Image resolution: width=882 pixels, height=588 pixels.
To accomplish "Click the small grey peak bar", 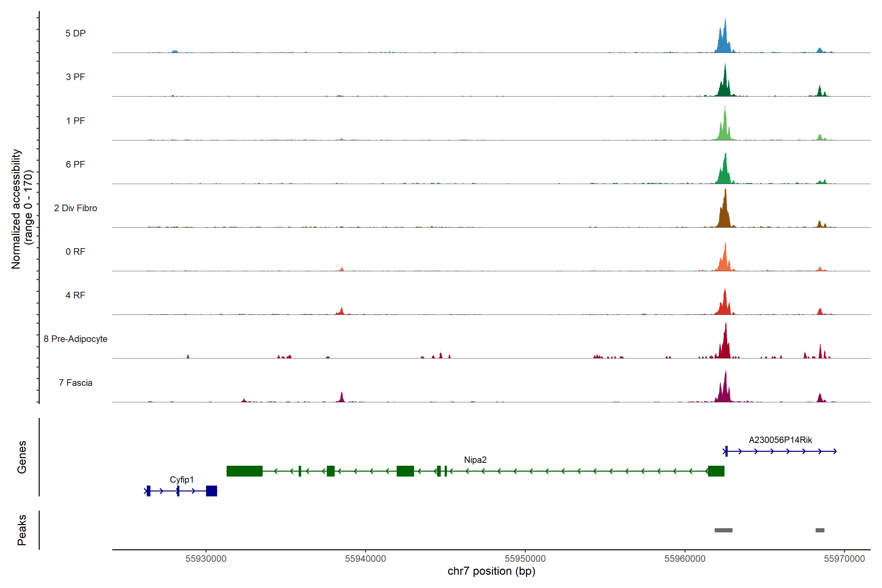I will coord(820,530).
